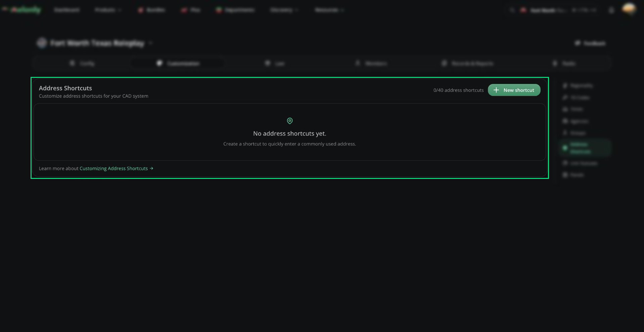Switch to the Radio tab
This screenshot has height=332, width=644.
[x=564, y=63]
